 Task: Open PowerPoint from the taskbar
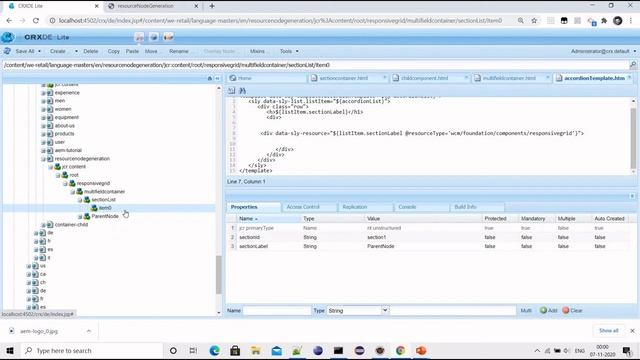pyautogui.click(x=421, y=351)
